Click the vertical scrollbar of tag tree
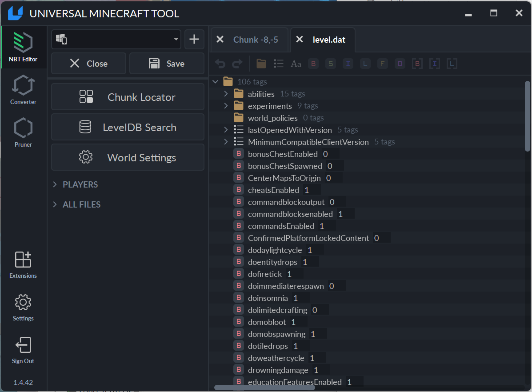The width and height of the screenshot is (532, 392). [527, 116]
